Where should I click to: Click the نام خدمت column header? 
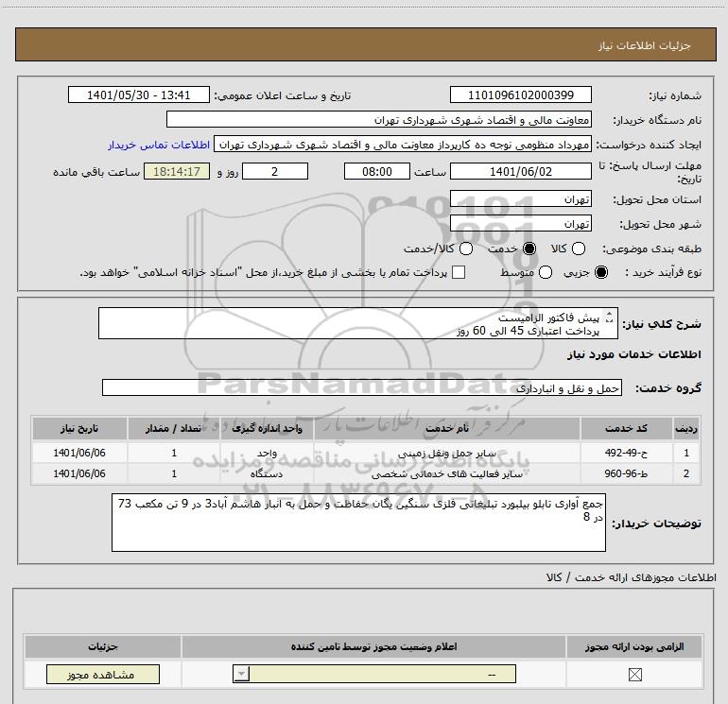[446, 428]
